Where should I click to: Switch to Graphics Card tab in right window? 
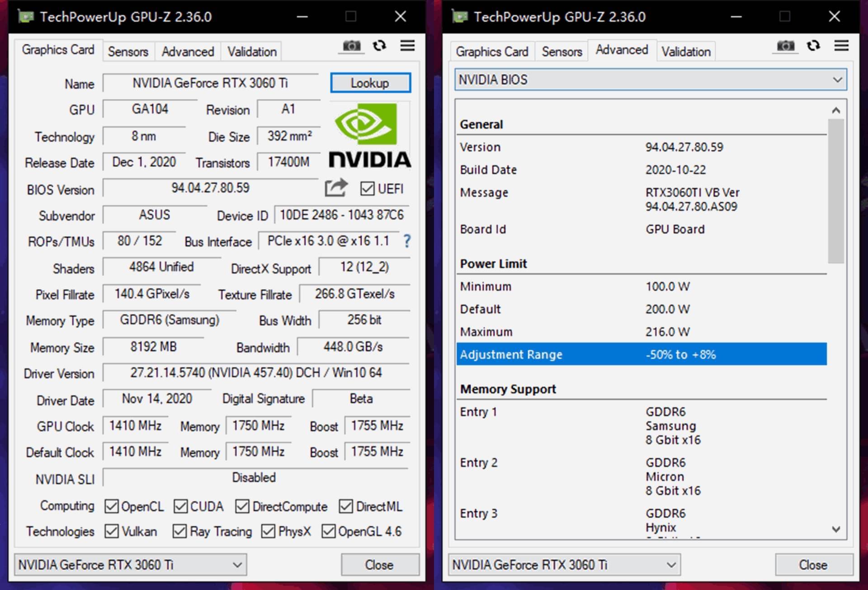(x=492, y=52)
